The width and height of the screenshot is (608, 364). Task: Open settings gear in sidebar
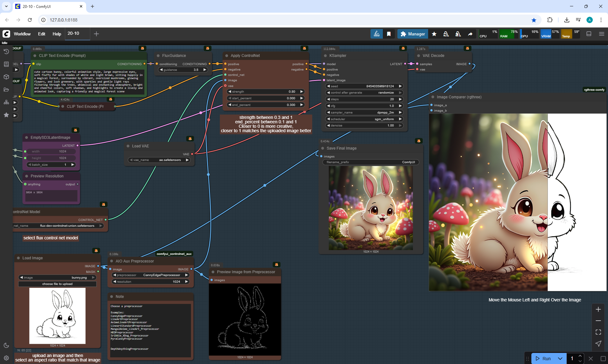(x=6, y=358)
